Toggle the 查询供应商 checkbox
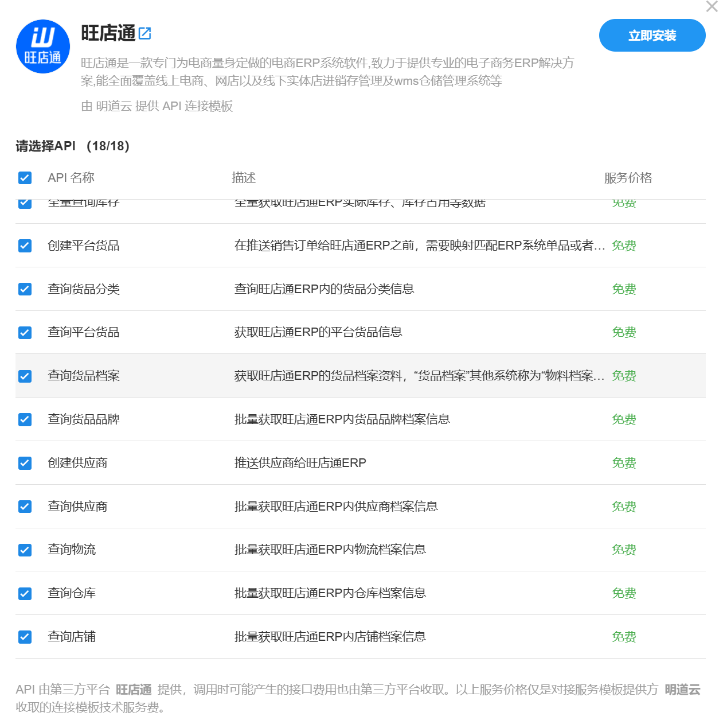The width and height of the screenshot is (723, 728). (x=25, y=507)
